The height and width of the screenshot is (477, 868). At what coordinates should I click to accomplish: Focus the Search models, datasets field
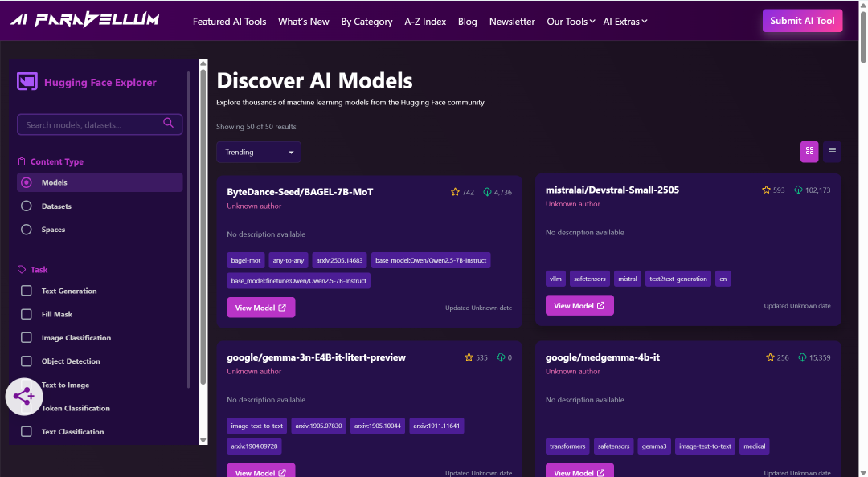(100, 124)
